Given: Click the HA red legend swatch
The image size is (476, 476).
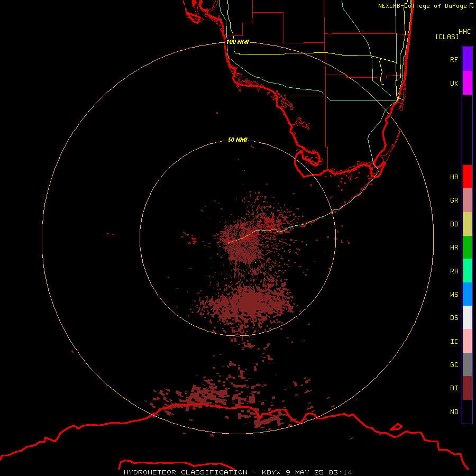Looking at the screenshot, I should (467, 177).
